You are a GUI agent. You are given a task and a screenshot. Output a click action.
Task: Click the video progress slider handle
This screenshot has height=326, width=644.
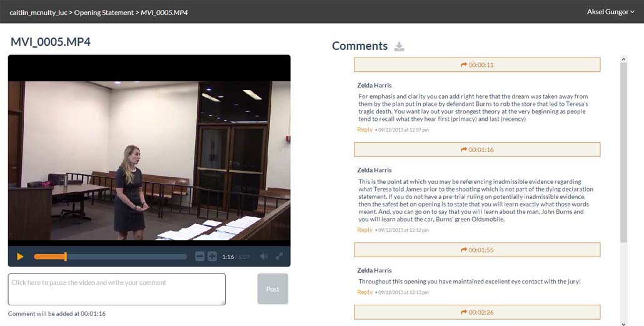click(x=65, y=257)
